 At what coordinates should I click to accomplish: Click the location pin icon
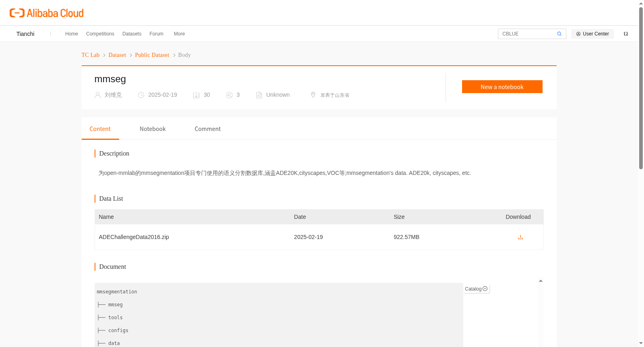(x=313, y=95)
